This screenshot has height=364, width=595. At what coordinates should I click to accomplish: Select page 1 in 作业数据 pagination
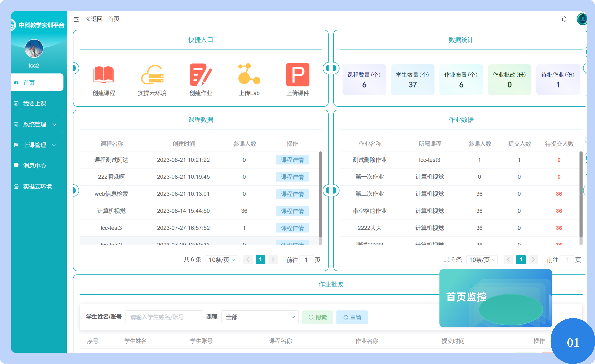pos(521,260)
